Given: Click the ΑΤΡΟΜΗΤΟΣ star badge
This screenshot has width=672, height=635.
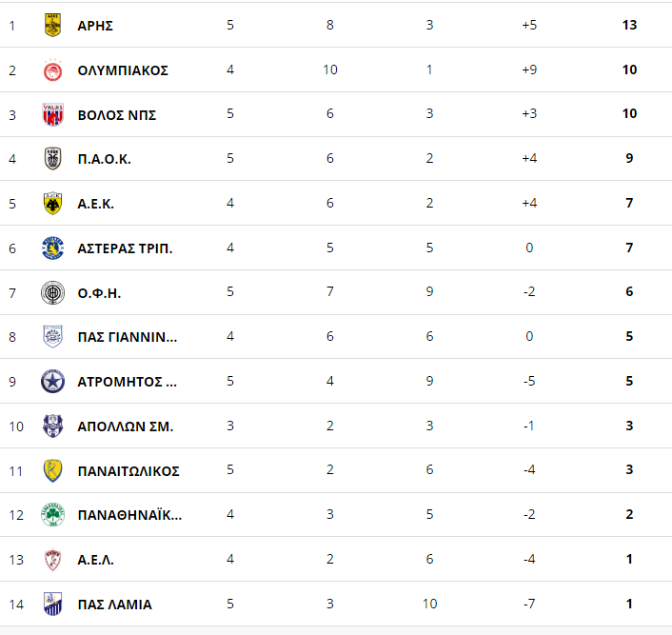Looking at the screenshot, I should pyautogui.click(x=52, y=381).
